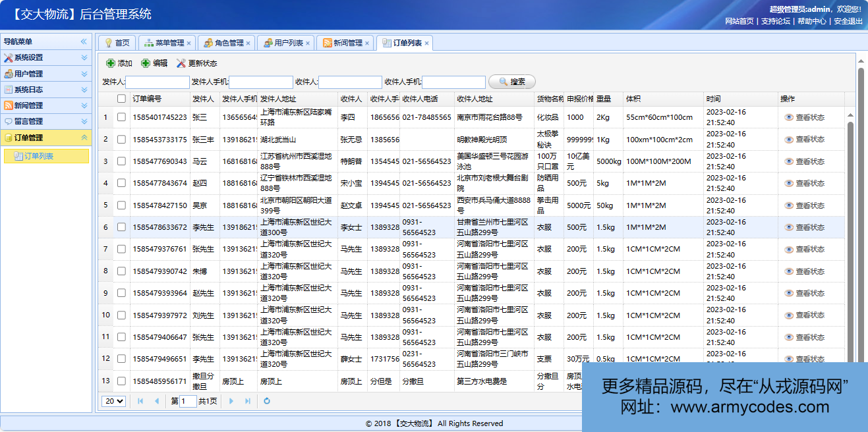Click the 安全退出 logout link

[x=848, y=21]
